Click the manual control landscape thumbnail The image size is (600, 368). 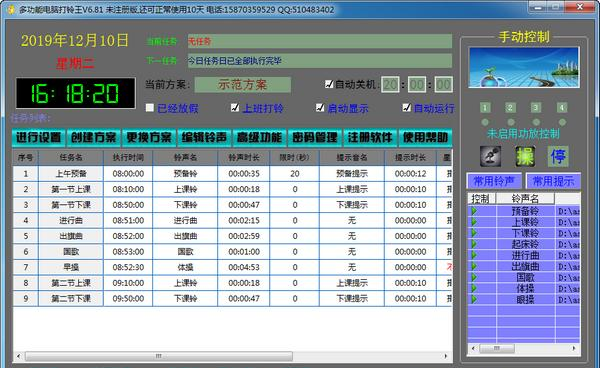(524, 68)
